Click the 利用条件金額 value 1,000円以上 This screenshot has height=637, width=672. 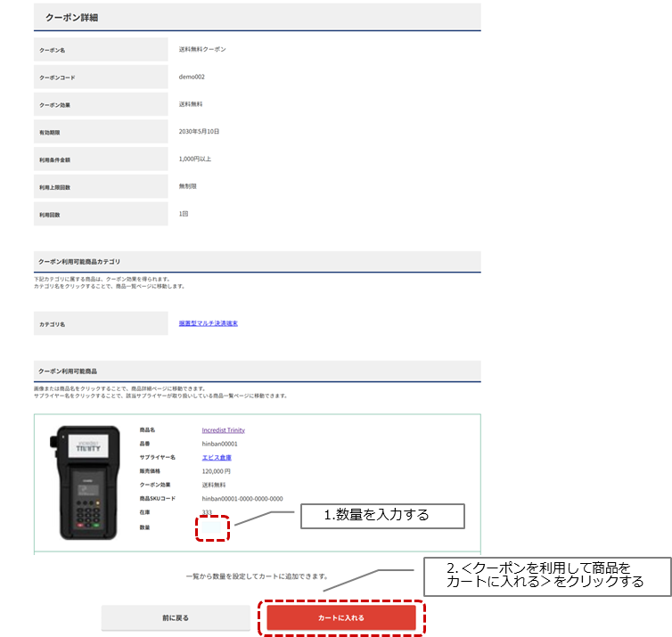pos(195,159)
